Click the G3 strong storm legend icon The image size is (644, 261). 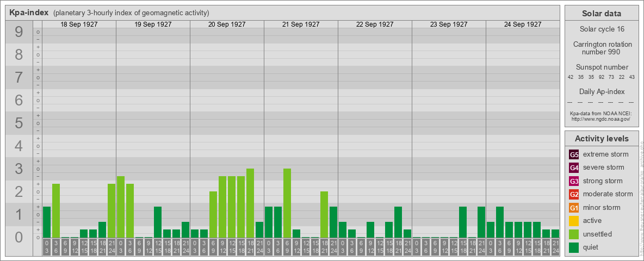pyautogui.click(x=574, y=181)
